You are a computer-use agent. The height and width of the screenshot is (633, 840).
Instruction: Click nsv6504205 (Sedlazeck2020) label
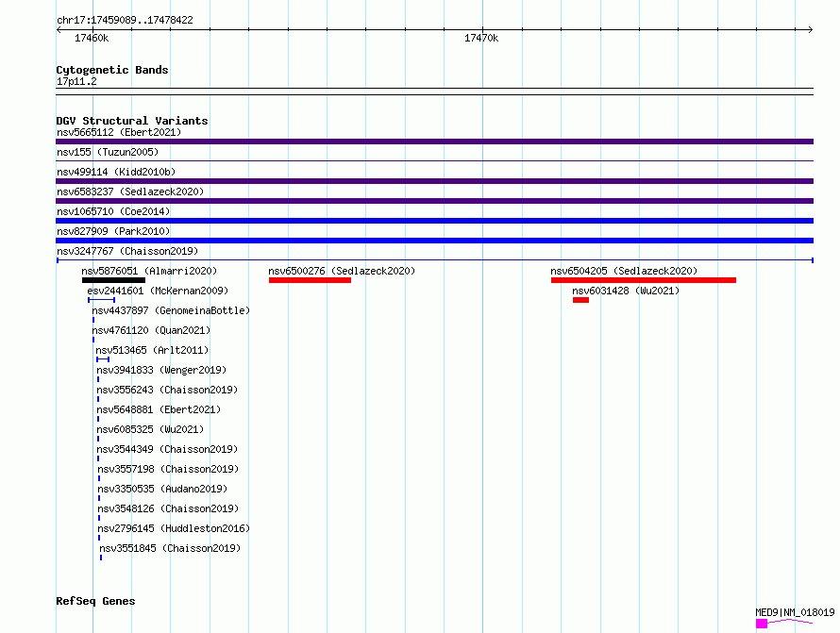pos(624,271)
